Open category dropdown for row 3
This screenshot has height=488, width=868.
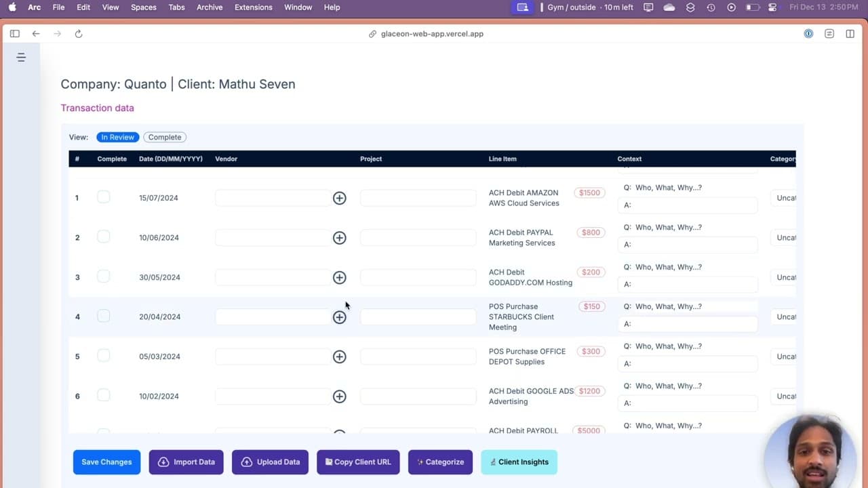(x=783, y=277)
